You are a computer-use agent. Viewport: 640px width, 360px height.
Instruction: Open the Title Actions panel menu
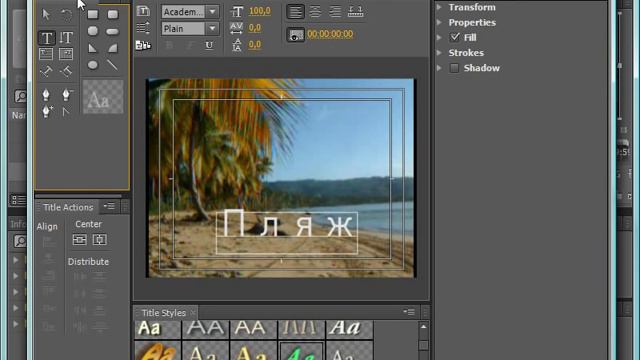point(109,207)
